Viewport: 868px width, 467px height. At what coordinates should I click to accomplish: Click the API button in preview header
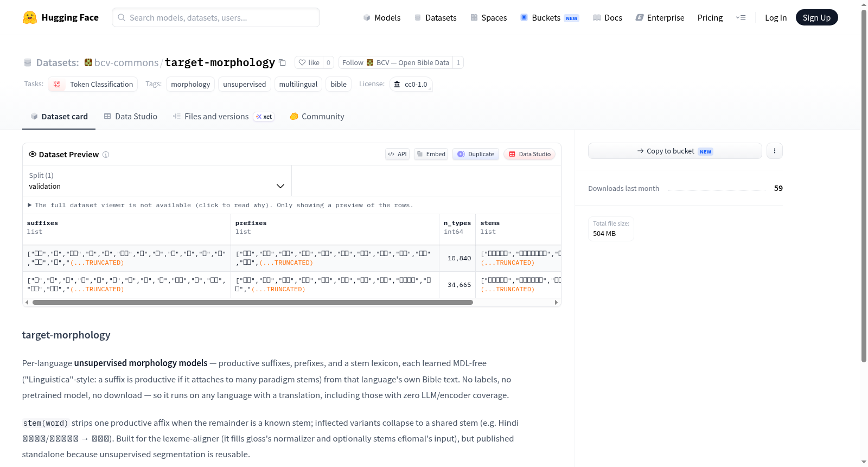[x=397, y=154]
